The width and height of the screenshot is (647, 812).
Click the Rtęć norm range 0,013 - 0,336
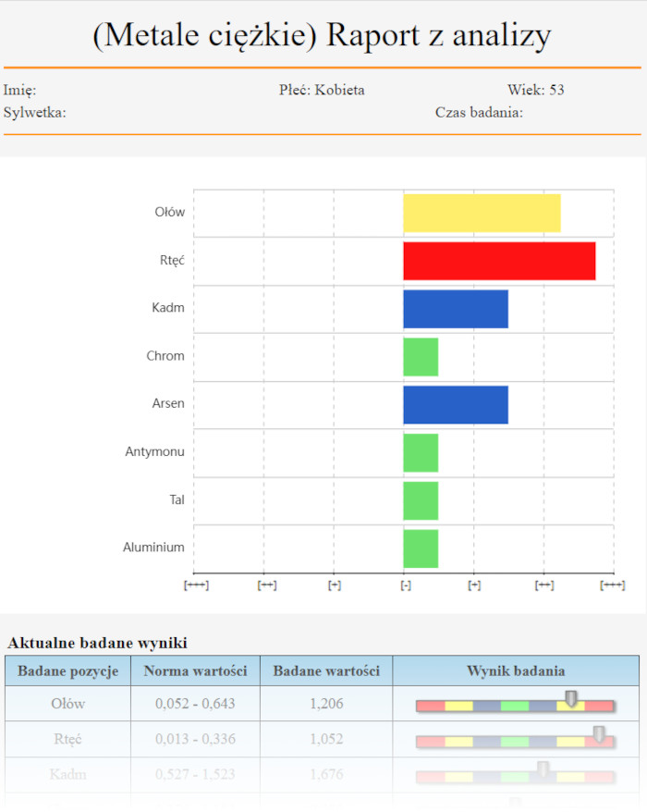point(195,739)
